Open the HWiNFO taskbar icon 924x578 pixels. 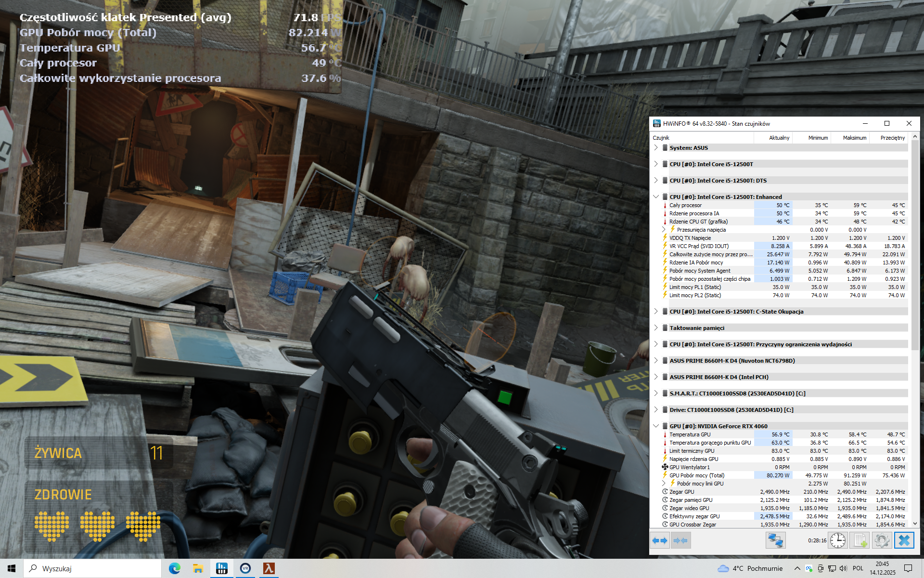(221, 568)
